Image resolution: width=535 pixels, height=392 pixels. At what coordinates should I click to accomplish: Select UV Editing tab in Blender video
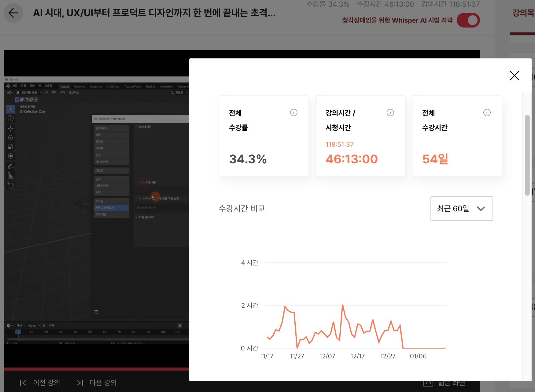(113, 87)
